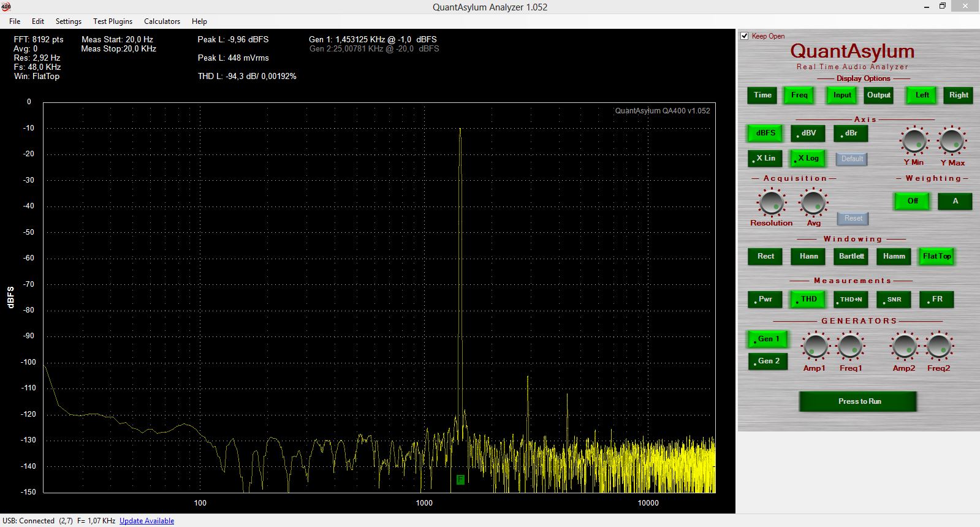Click the FFT 8192 pts readout
The width and height of the screenshot is (980, 527).
(39, 39)
